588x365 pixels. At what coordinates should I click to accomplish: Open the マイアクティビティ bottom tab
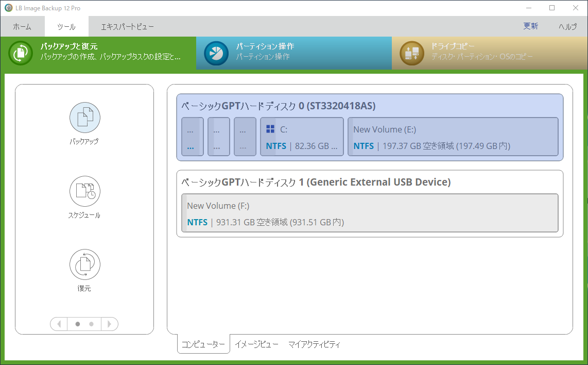point(314,344)
